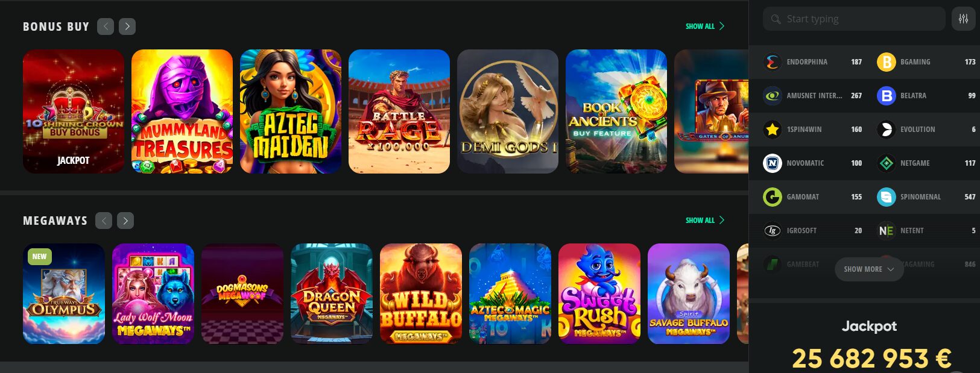Click the Start typing search field
Viewport: 980px width, 373px height.
point(854,19)
